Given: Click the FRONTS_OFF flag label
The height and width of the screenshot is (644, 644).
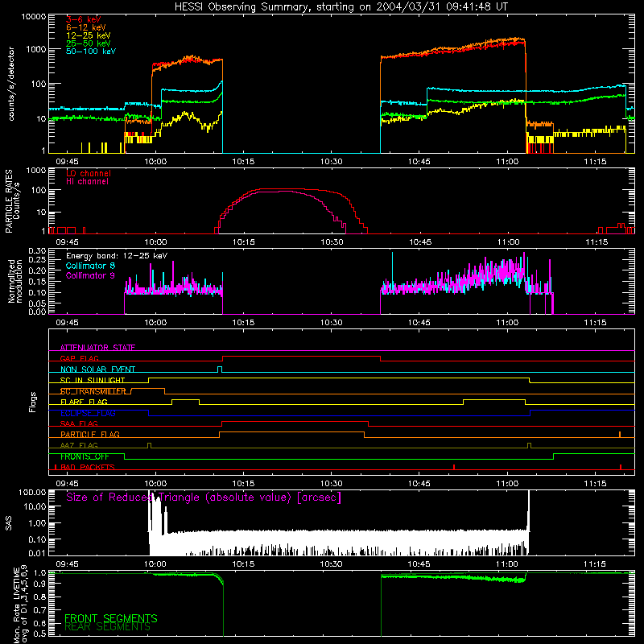Looking at the screenshot, I should (x=85, y=456).
